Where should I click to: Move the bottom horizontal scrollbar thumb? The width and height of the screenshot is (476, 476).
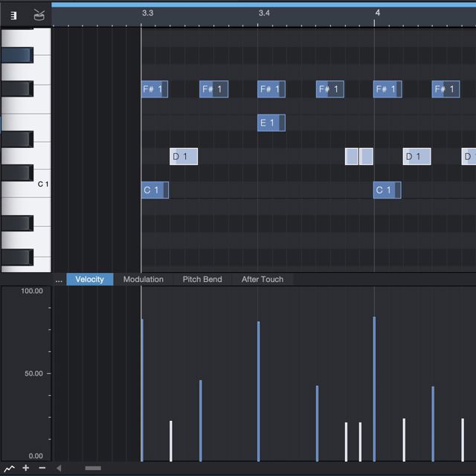tap(93, 468)
